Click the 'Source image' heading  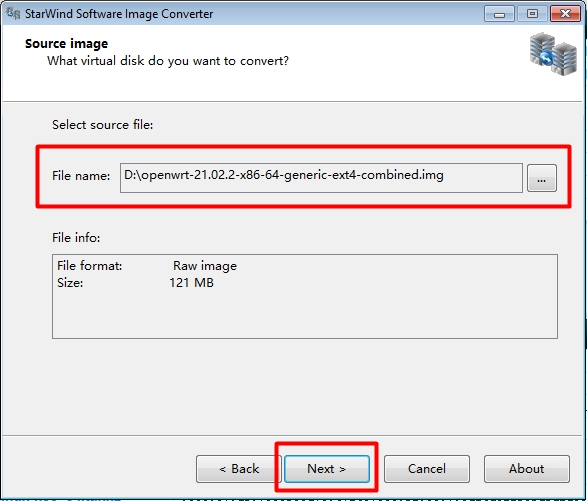(66, 44)
